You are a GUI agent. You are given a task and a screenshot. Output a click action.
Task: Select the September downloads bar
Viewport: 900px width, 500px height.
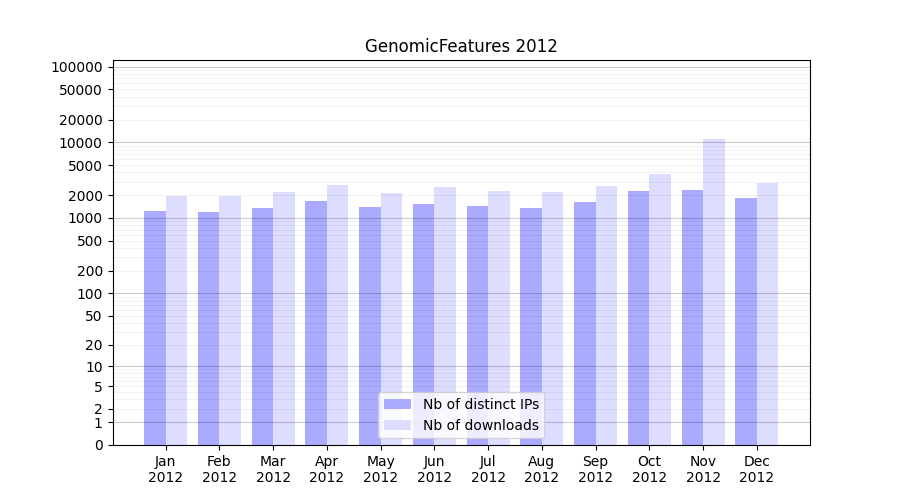coord(606,315)
